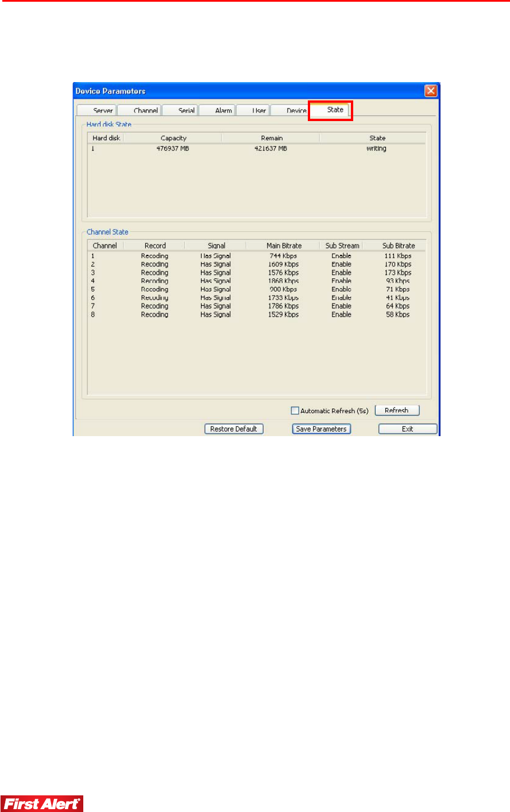Select sub bitrate 111 Kbps

pyautogui.click(x=398, y=256)
